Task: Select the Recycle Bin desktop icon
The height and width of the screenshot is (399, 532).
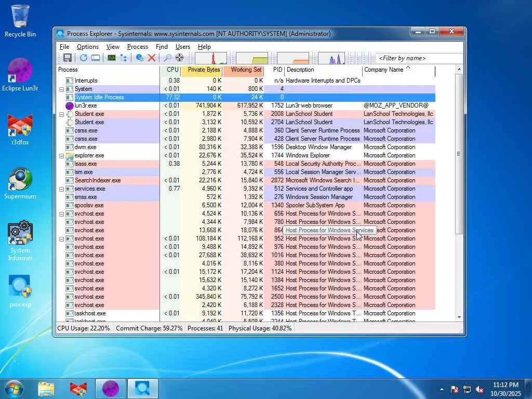Action: (20, 21)
